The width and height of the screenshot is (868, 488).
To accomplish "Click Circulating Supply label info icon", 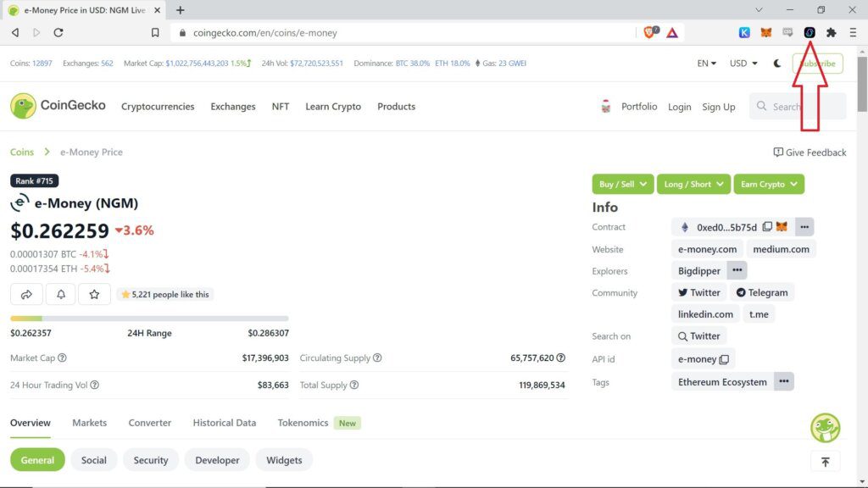I will point(377,358).
